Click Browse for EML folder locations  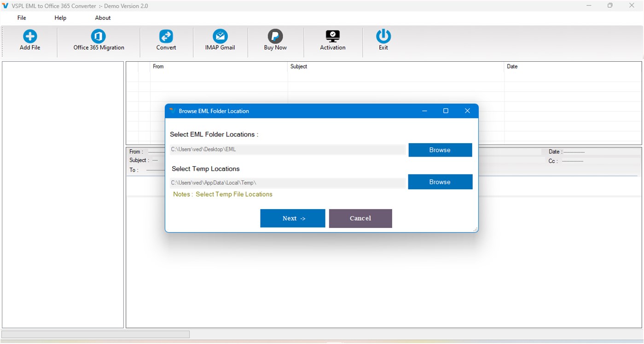(440, 150)
